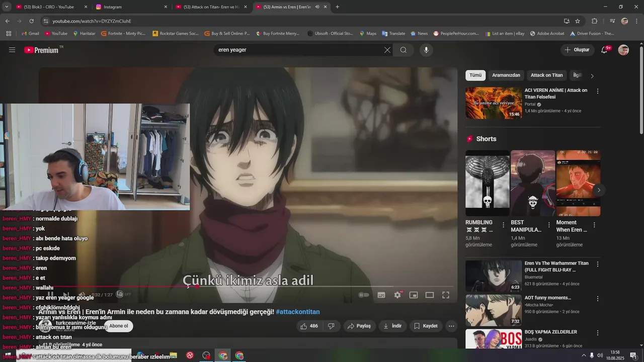Screen dimensions: 644x362
Task: Open the YouTube notifications bell
Action: pos(605,50)
